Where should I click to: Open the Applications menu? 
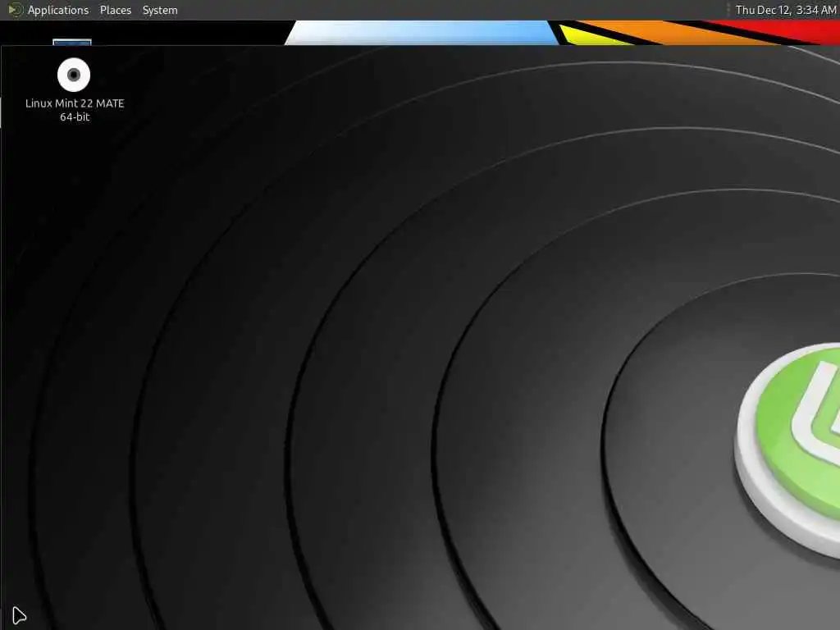pyautogui.click(x=58, y=10)
